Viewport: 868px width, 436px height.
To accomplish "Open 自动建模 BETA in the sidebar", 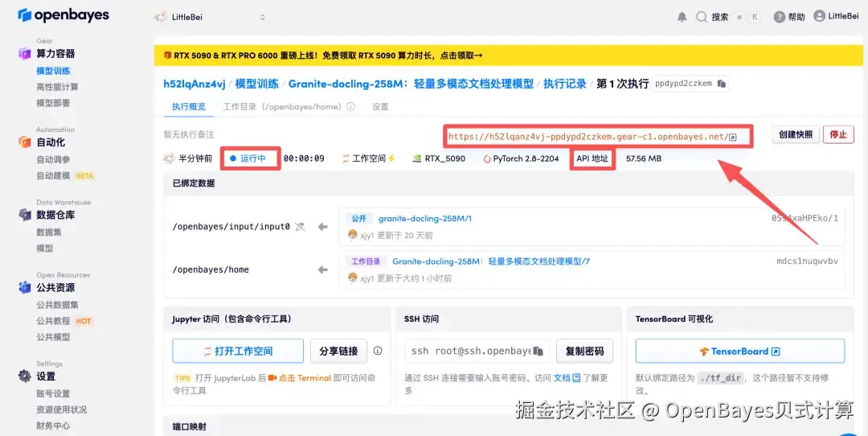I will (65, 175).
